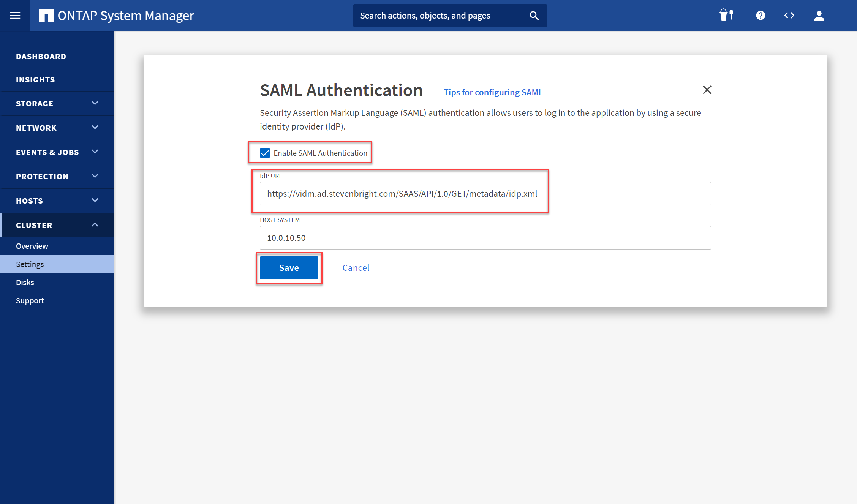Click the bucket and tools icon

pos(726,16)
